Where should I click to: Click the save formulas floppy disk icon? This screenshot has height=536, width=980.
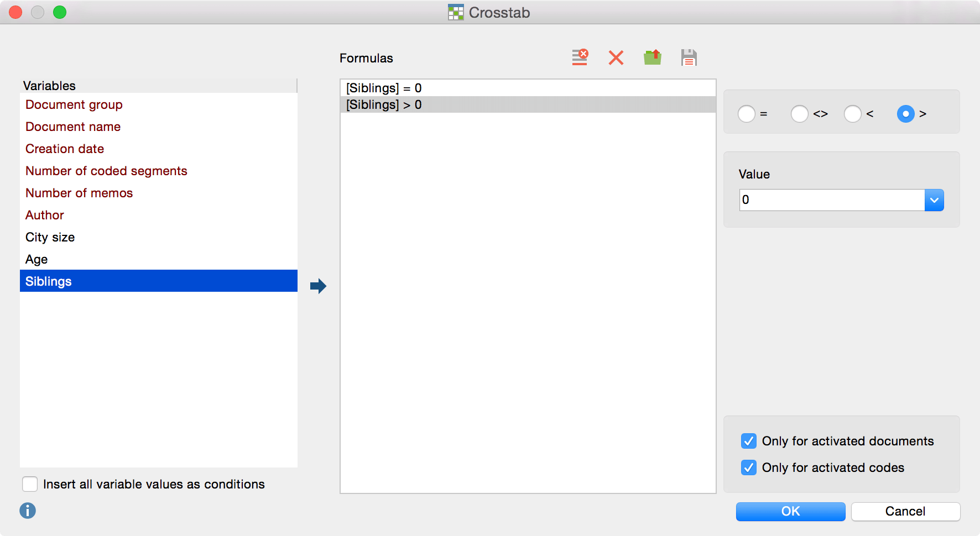689,57
